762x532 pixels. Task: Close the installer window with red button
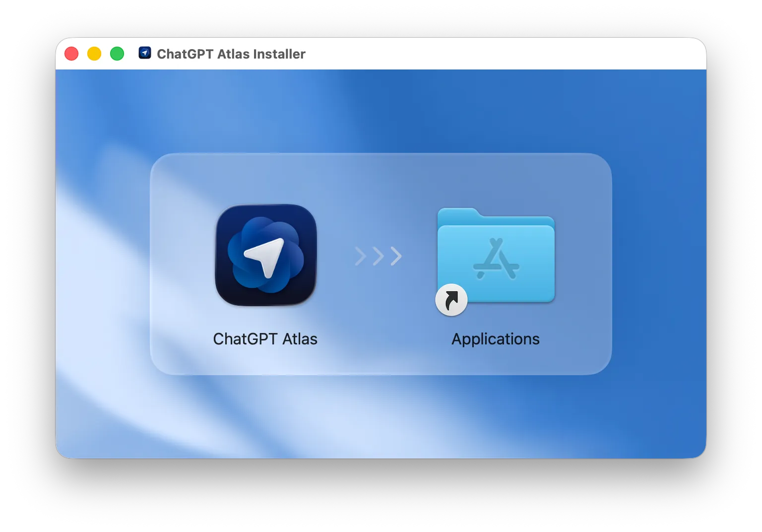coord(71,54)
